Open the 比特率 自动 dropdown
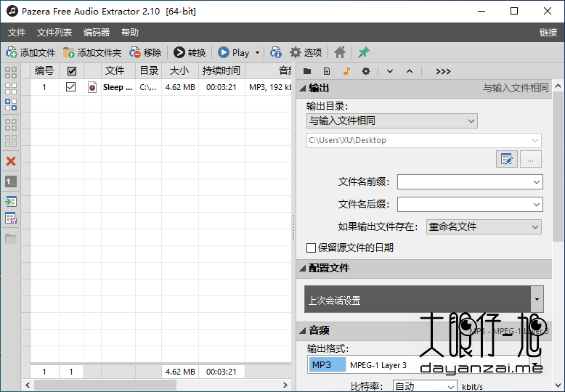The width and height of the screenshot is (565, 392). point(424,386)
